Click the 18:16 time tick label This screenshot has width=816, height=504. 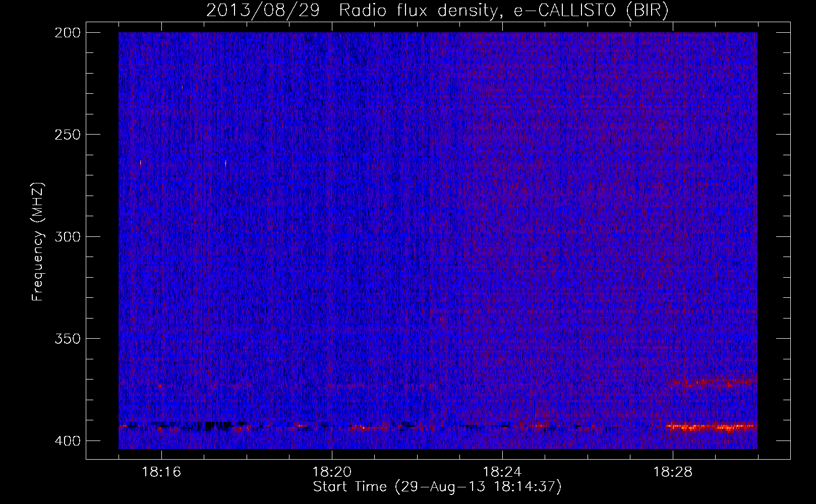pos(161,472)
